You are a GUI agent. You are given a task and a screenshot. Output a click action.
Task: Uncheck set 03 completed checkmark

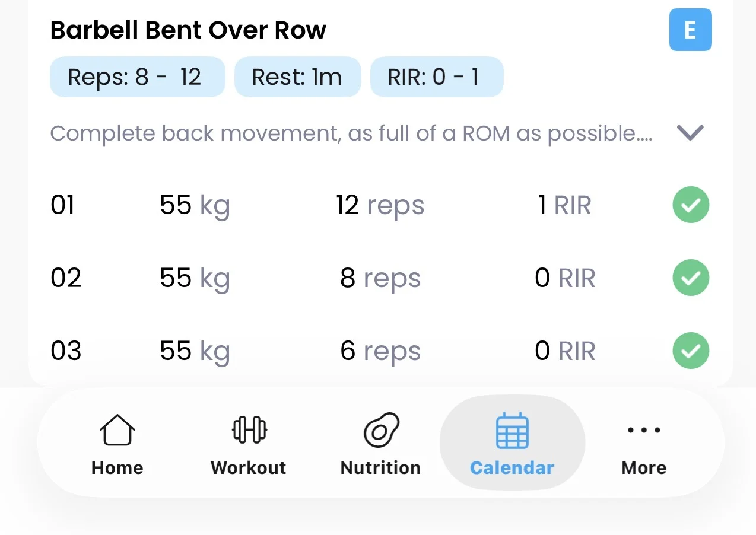tap(691, 351)
